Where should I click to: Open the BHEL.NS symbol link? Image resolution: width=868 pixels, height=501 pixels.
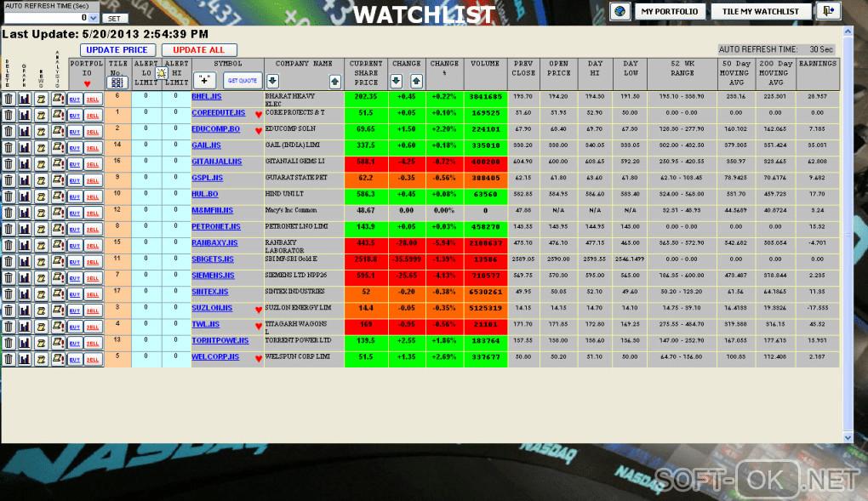[x=207, y=96]
